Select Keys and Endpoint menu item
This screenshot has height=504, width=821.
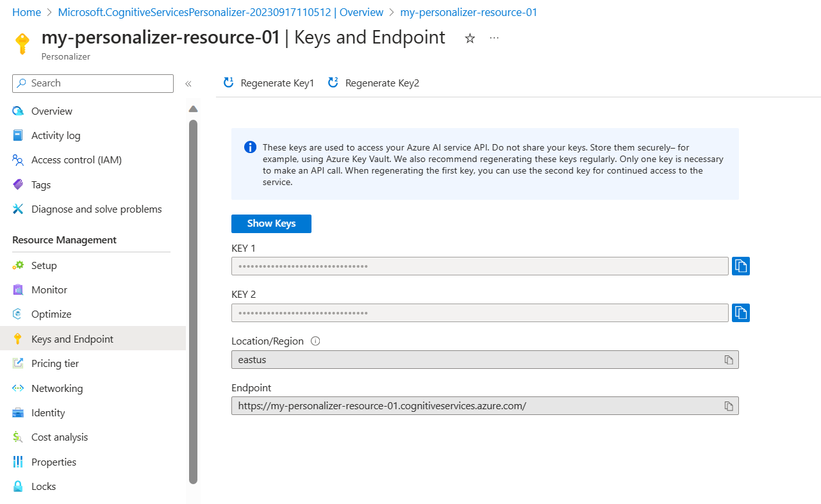[x=93, y=339]
